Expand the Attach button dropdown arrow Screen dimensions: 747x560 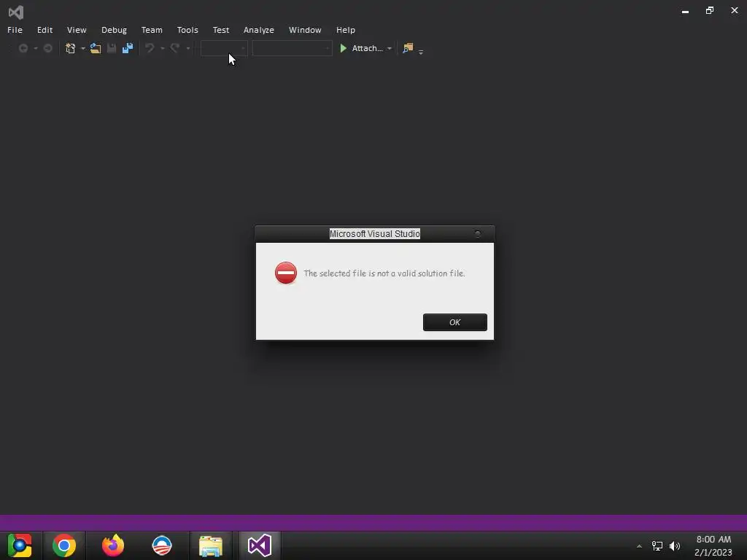point(390,49)
